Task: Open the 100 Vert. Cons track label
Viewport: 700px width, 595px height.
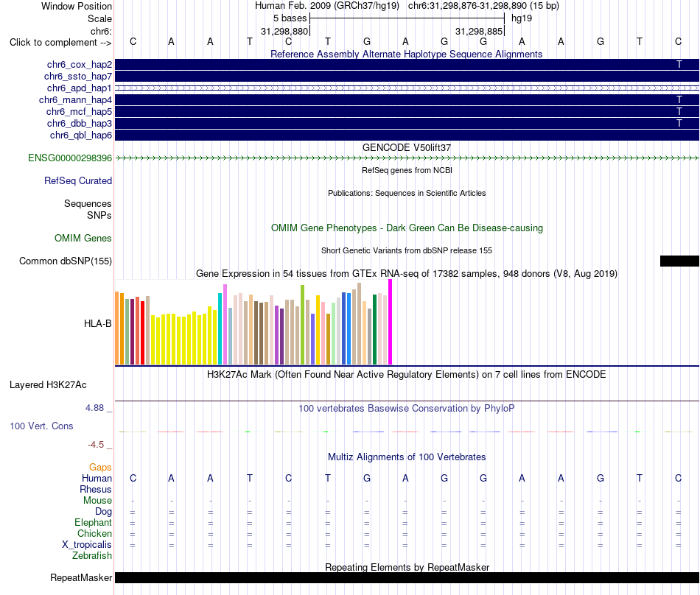Action: (x=41, y=426)
